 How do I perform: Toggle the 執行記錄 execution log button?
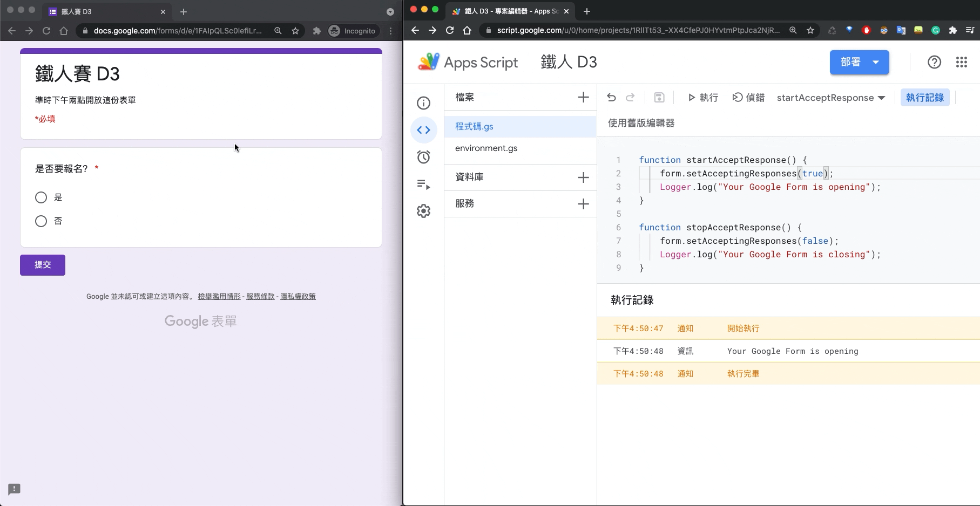coord(925,98)
